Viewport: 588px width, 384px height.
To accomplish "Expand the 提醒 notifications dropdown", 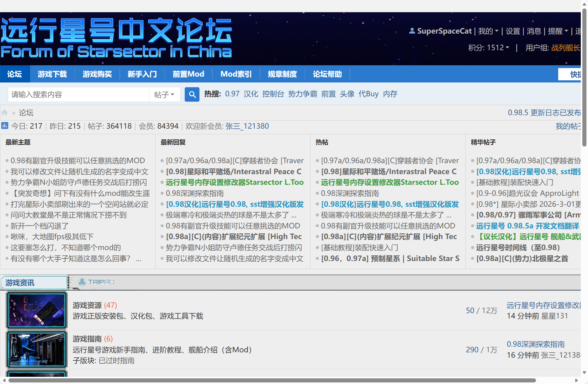I will pyautogui.click(x=558, y=31).
